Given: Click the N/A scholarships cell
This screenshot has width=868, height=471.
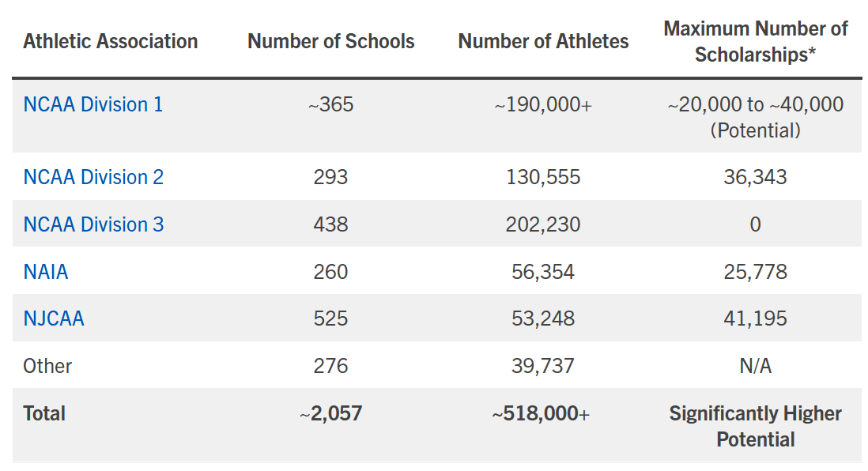Looking at the screenshot, I should (755, 366).
